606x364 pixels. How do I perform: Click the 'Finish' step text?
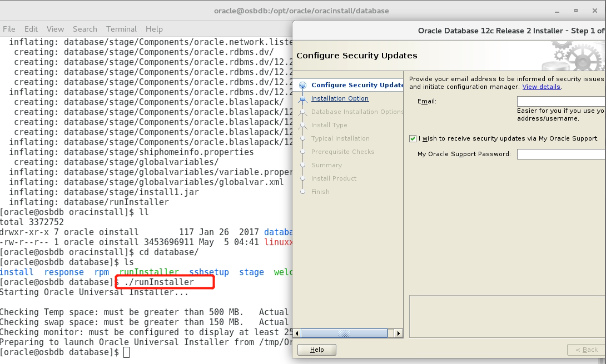[x=320, y=192]
